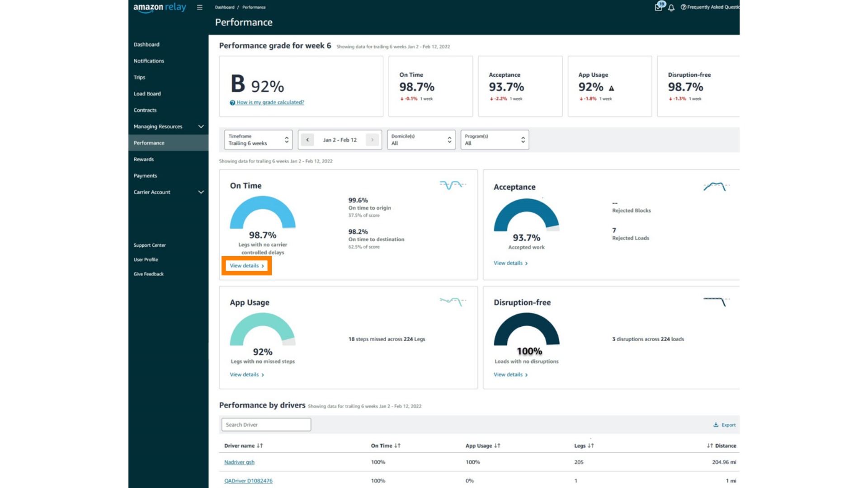Open the Domicile(s) dropdown
Image resolution: width=868 pixels, height=488 pixels.
[x=421, y=140]
